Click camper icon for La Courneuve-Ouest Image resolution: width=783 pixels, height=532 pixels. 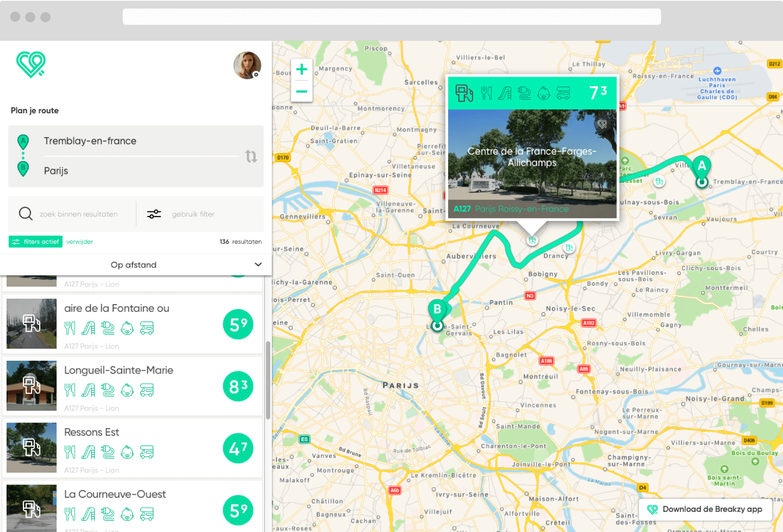(x=147, y=514)
